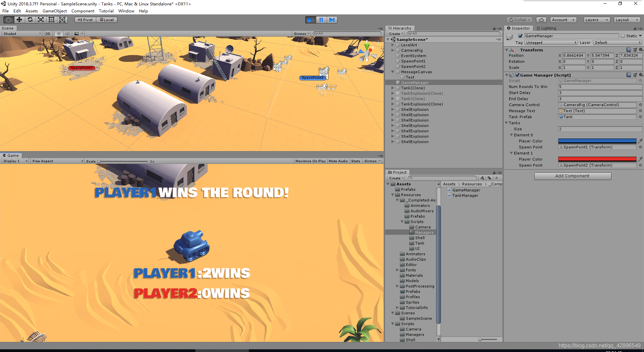The width and height of the screenshot is (644, 352).
Task: Open the Display 1 dropdown
Action: pyautogui.click(x=15, y=161)
